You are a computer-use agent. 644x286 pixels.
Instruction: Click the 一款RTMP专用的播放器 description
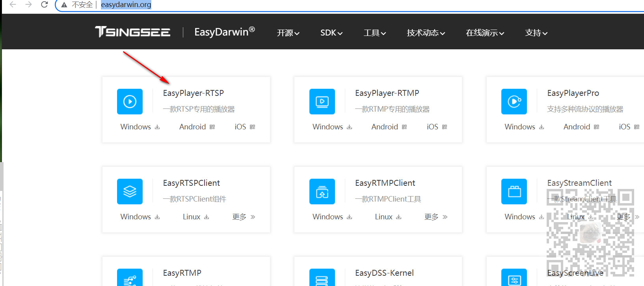coord(392,109)
